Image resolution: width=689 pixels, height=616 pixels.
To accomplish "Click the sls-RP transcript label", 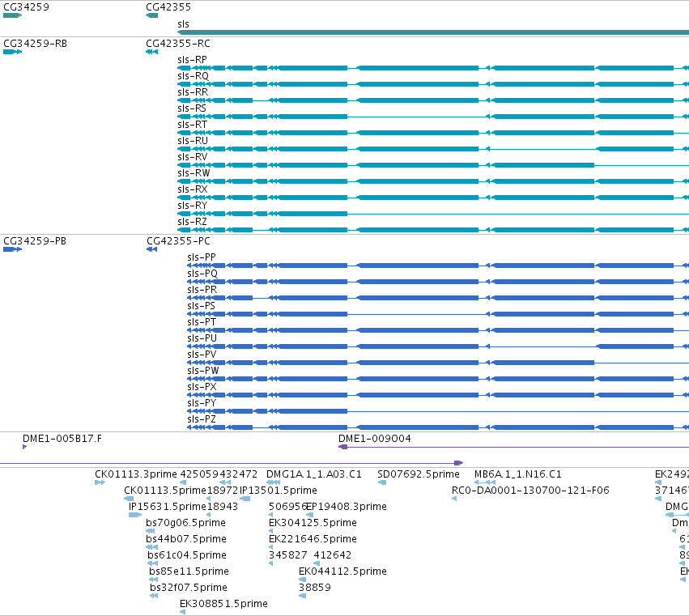I will [x=192, y=60].
